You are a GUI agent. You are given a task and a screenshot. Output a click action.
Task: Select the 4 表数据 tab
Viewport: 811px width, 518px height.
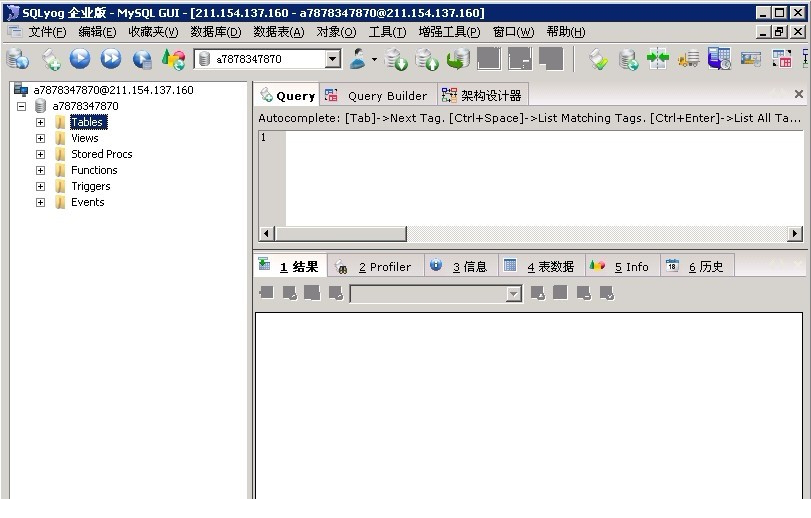(x=542, y=266)
